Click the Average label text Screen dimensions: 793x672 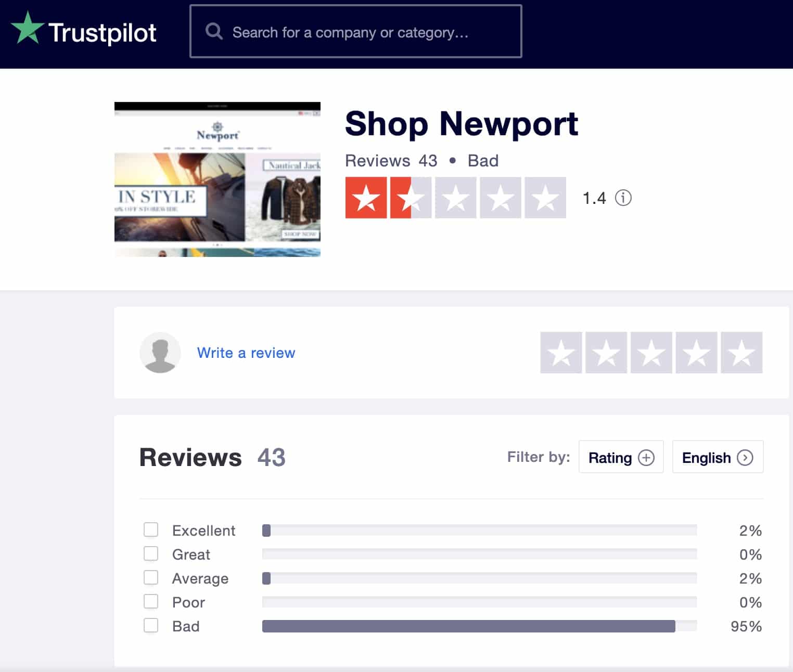click(200, 578)
